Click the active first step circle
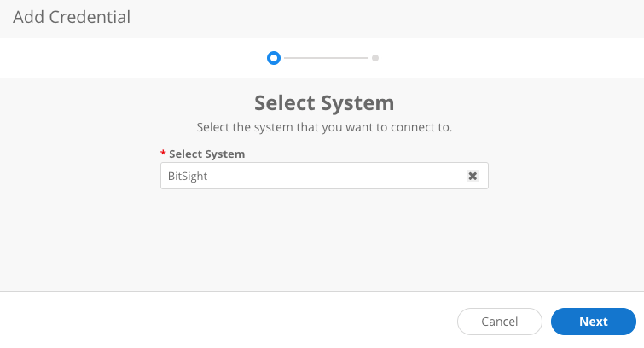This screenshot has height=348, width=644. coord(273,58)
